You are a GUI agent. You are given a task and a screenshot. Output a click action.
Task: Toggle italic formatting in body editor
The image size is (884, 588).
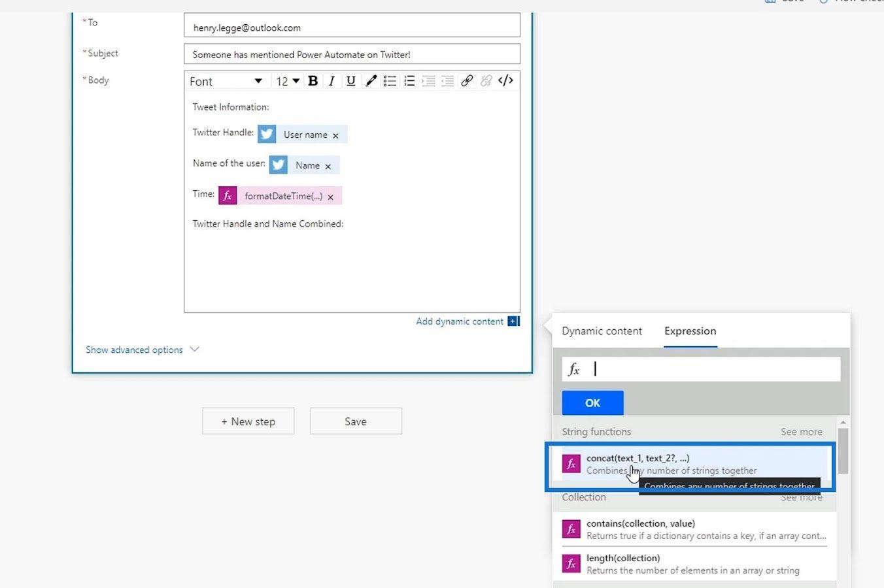331,81
